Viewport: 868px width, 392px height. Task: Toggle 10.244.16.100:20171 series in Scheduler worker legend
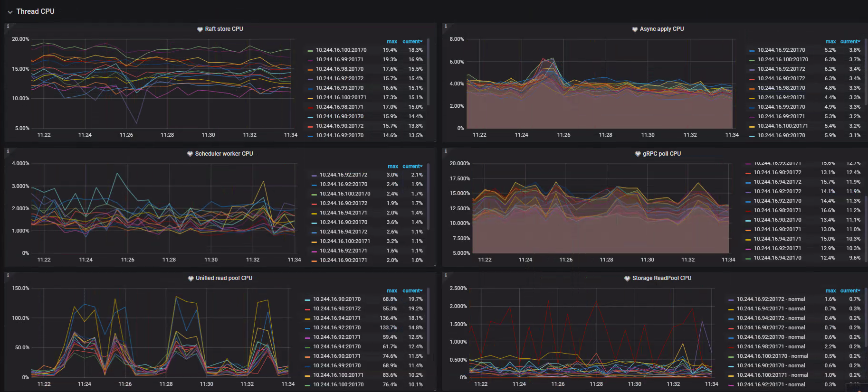click(345, 241)
